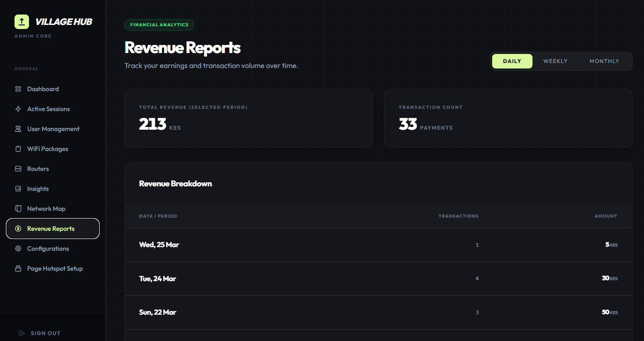Click the Financial Analytics badge
This screenshot has height=341, width=644.
tap(159, 25)
